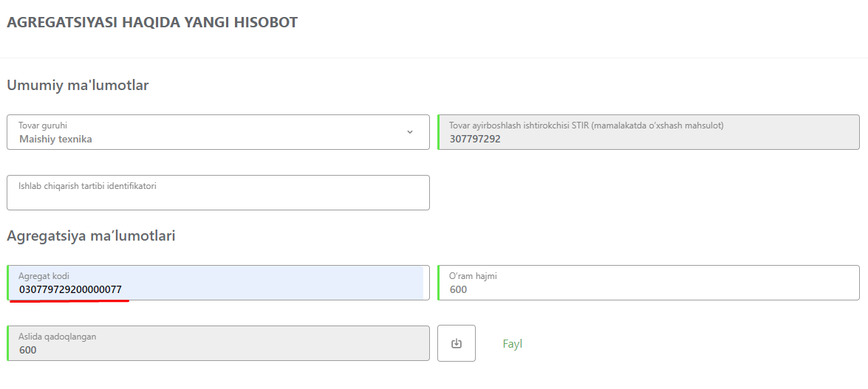Click the Agregat kodi label text
Image resolution: width=868 pixels, height=389 pixels.
(x=44, y=275)
